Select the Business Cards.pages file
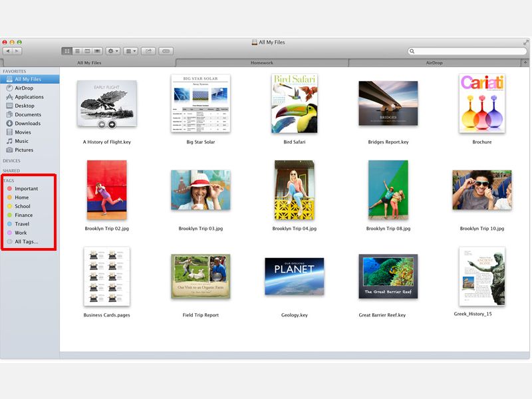Viewport: 532px width, 399px height. [107, 277]
